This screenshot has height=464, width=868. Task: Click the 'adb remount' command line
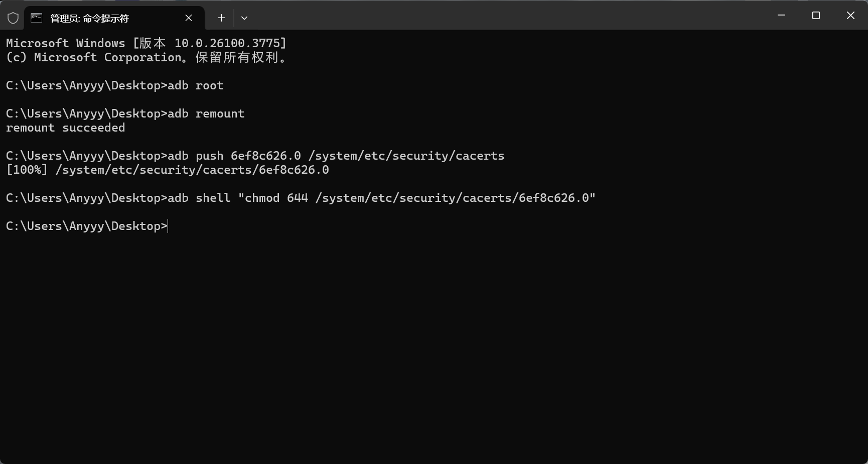125,113
